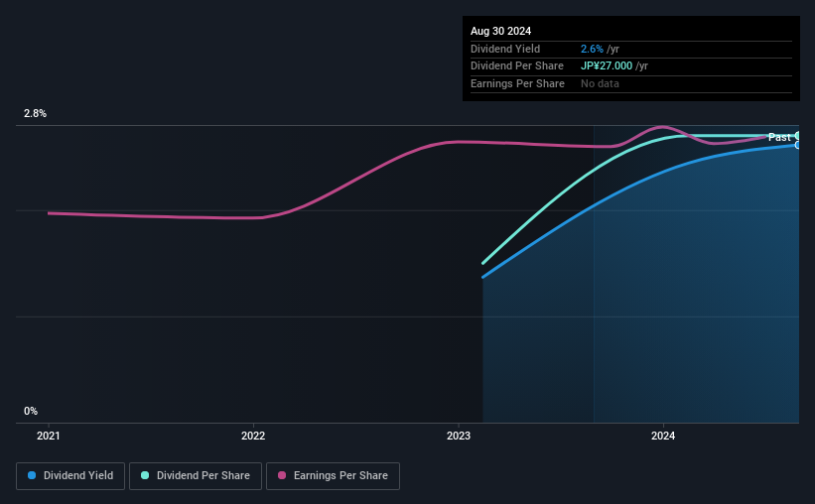Toggle the Earnings Per Share legend button
The height and width of the screenshot is (504, 815).
[333, 476]
